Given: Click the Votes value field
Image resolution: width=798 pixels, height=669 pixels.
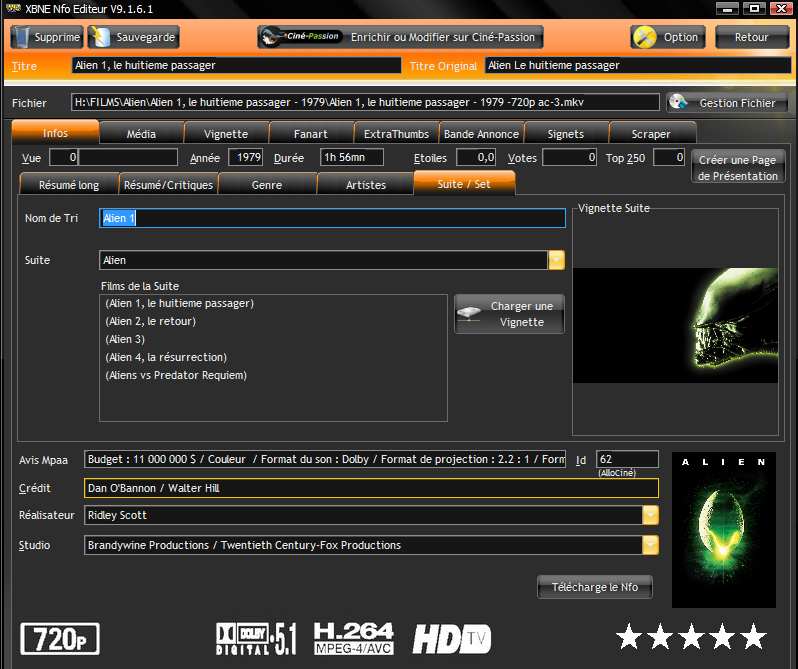Looking at the screenshot, I should tap(569, 157).
